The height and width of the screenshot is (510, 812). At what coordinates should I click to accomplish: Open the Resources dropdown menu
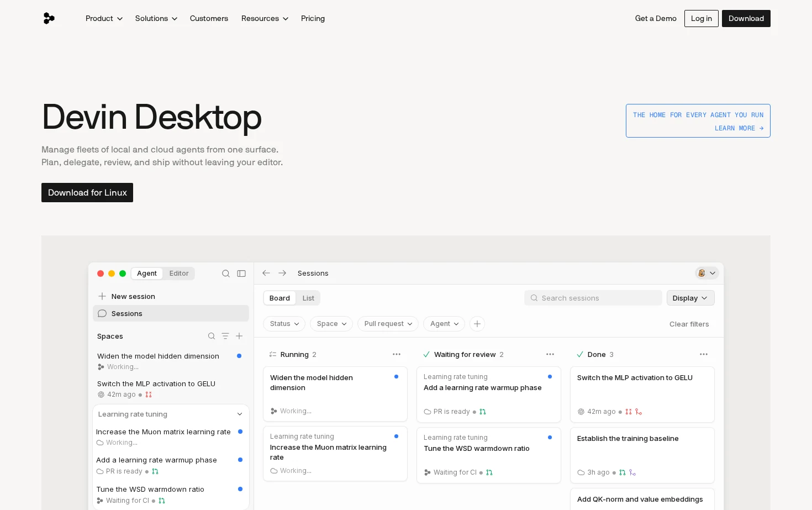[265, 18]
